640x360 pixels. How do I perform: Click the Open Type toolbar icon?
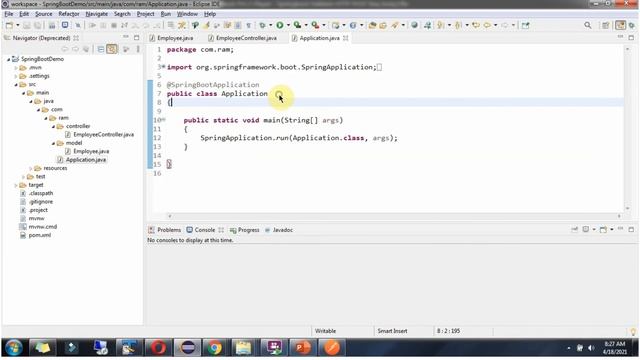372,25
